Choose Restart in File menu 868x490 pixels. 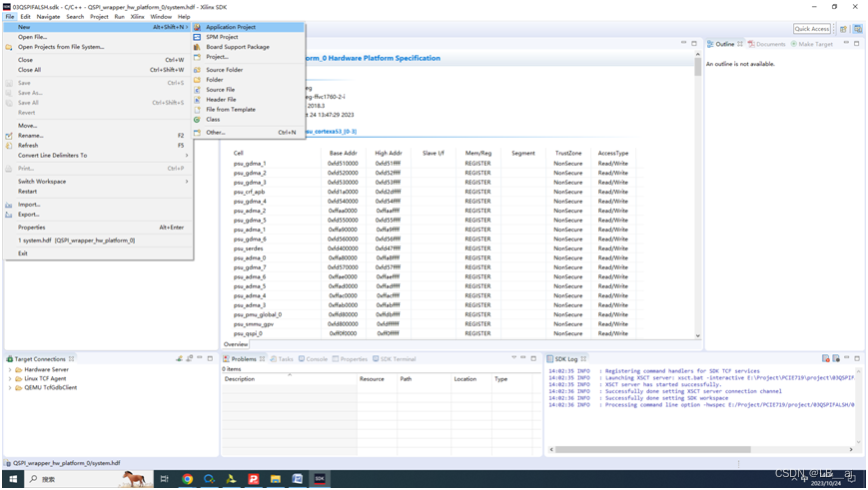(98, 192)
